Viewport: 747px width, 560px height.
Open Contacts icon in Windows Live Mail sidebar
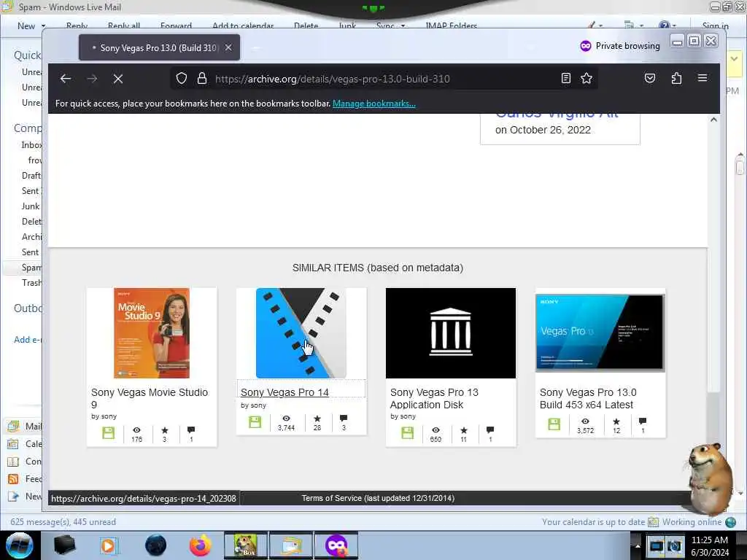(13, 462)
